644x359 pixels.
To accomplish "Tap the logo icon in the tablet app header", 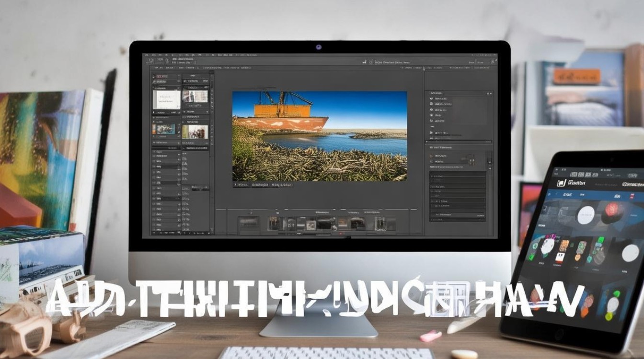I will (x=562, y=183).
